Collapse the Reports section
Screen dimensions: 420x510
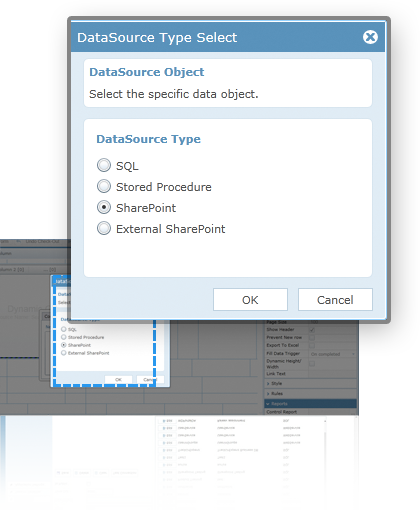click(311, 403)
